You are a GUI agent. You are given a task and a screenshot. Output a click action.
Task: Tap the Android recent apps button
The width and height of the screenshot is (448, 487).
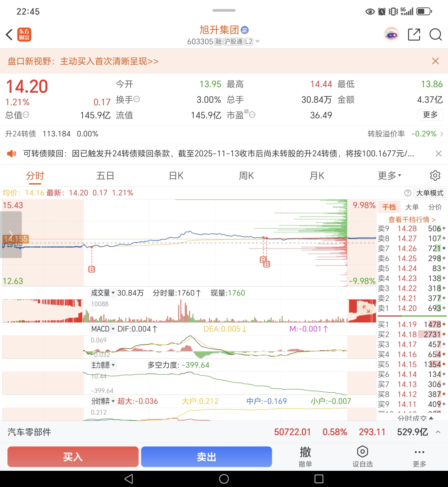tap(319, 479)
